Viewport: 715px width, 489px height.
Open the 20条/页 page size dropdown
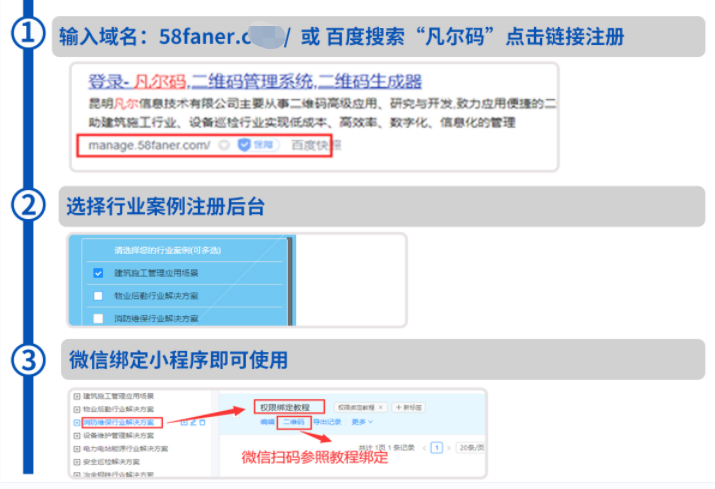[471, 448]
